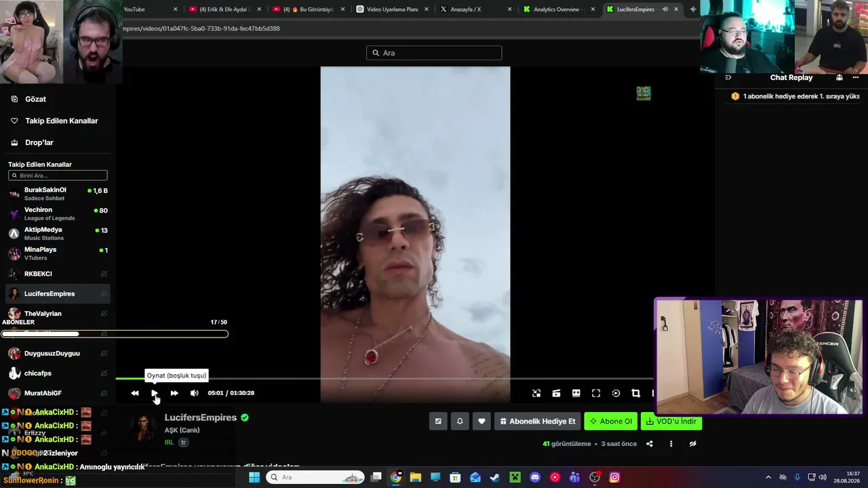
Task: Open File Explorer from the taskbar
Action: pos(416,477)
